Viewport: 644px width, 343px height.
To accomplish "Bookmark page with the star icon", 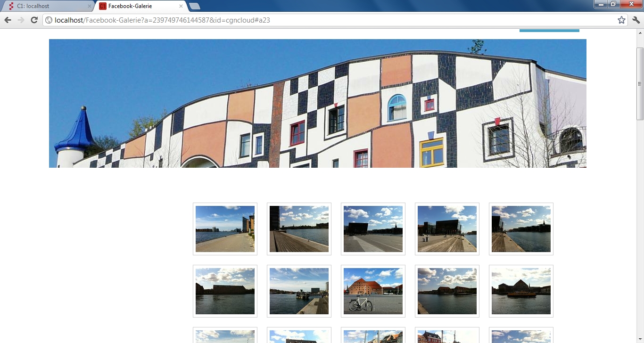I will pos(621,20).
